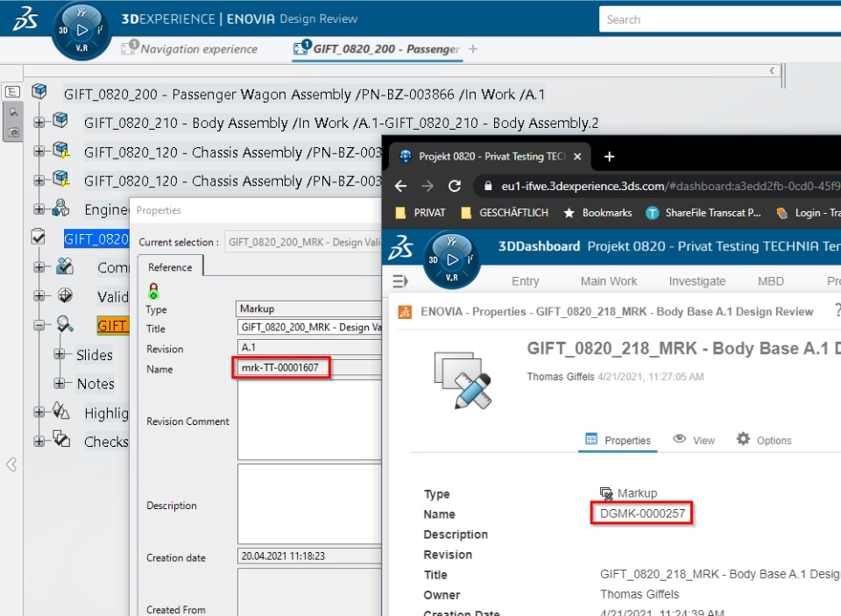
Task: Reload the browser page
Action: (455, 186)
